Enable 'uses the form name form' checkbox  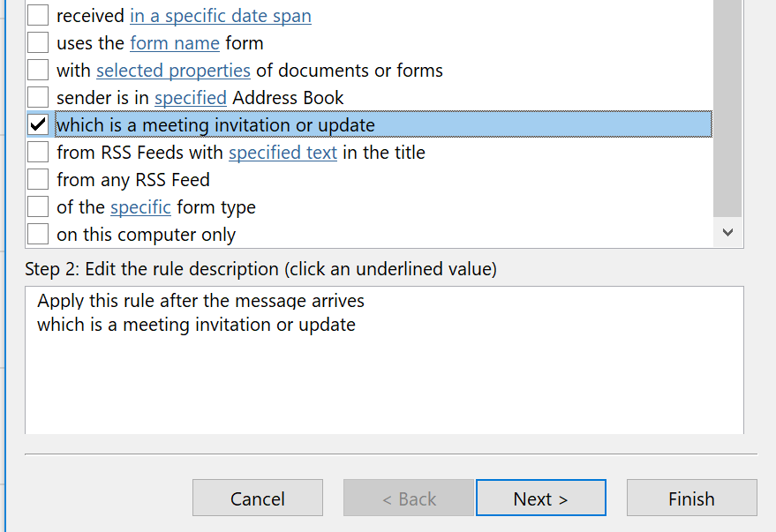click(38, 42)
